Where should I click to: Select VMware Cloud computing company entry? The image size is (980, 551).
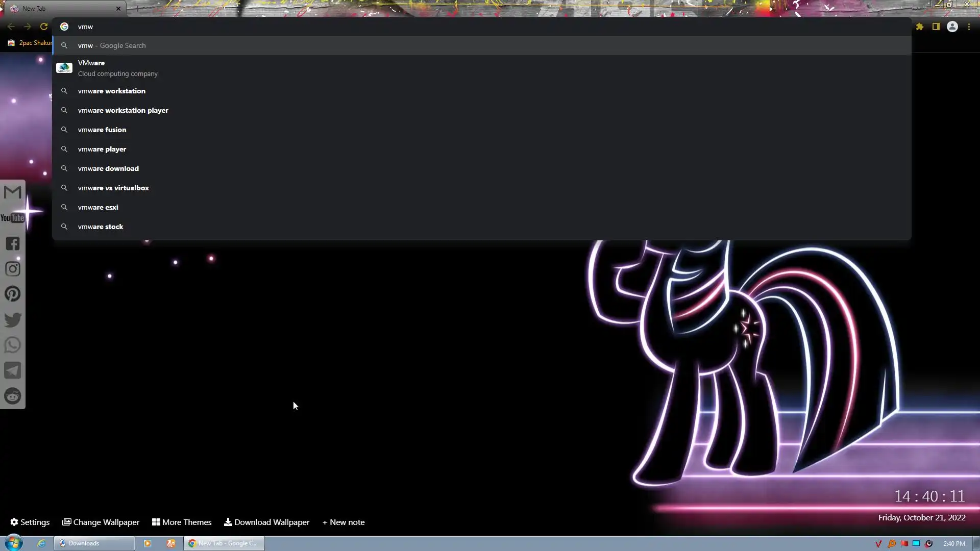pyautogui.click(x=117, y=68)
